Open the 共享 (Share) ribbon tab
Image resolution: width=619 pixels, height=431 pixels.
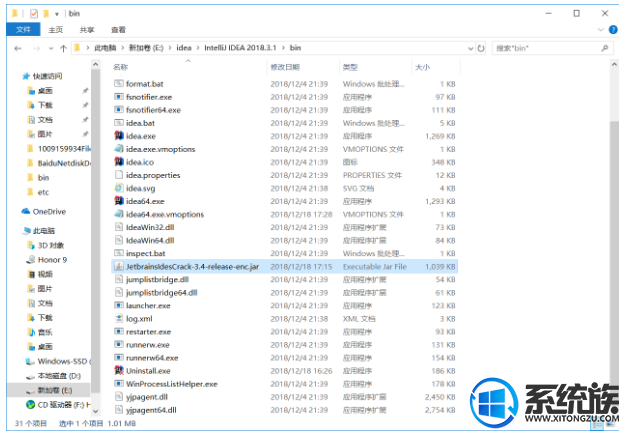click(x=87, y=30)
